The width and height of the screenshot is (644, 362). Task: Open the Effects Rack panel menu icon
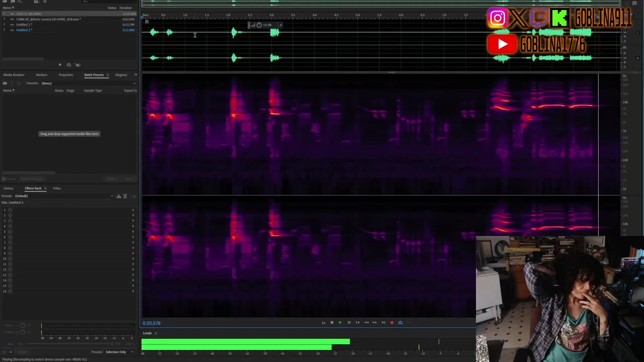tap(45, 189)
